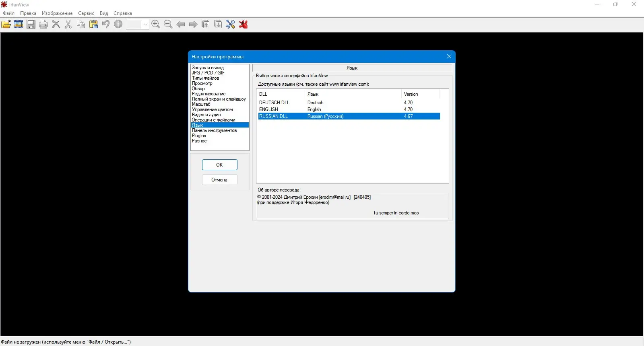Select the Язык category in list
Image resolution: width=644 pixels, height=346 pixels.
click(x=220, y=125)
